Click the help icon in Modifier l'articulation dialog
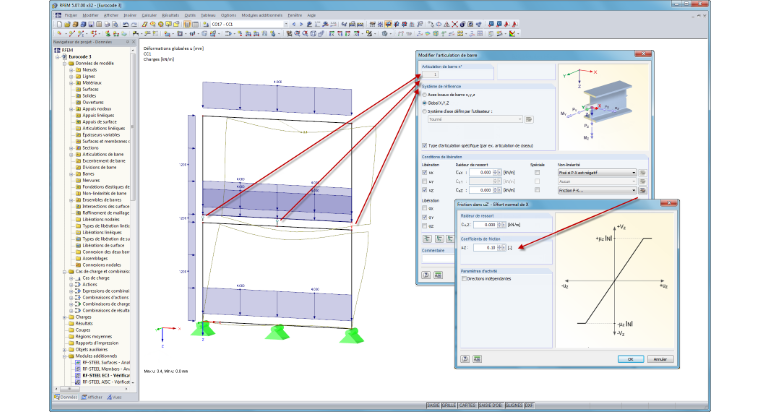 pos(426,275)
